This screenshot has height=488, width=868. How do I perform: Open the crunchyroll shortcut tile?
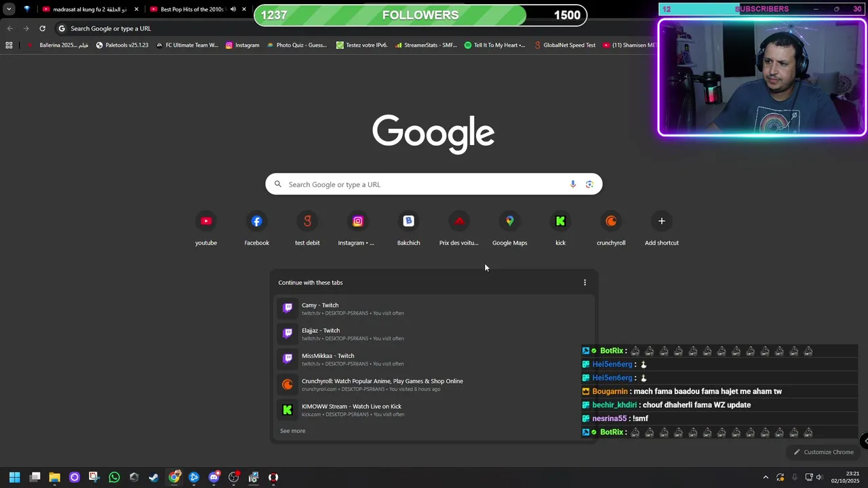coord(611,229)
